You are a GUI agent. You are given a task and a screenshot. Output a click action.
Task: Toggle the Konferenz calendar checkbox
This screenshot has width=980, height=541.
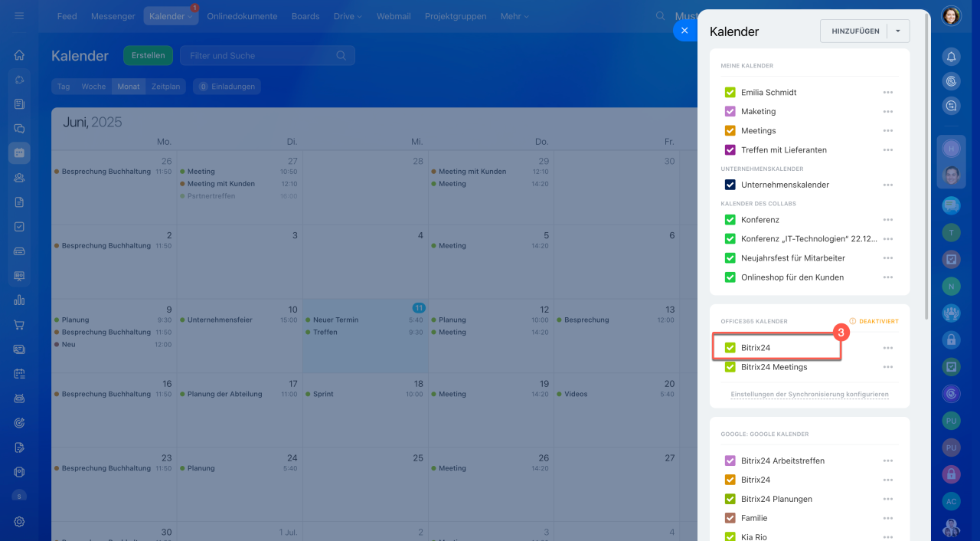coord(730,220)
